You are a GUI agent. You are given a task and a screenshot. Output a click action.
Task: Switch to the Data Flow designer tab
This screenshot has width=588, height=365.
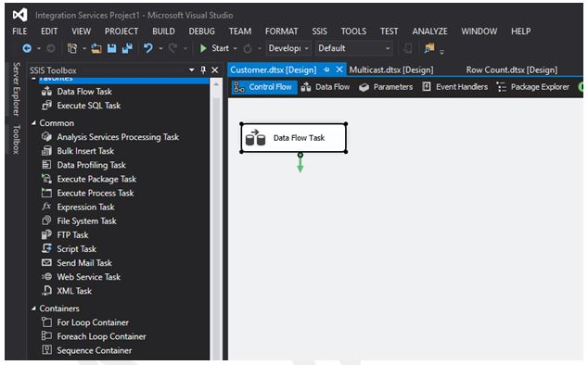coord(326,87)
